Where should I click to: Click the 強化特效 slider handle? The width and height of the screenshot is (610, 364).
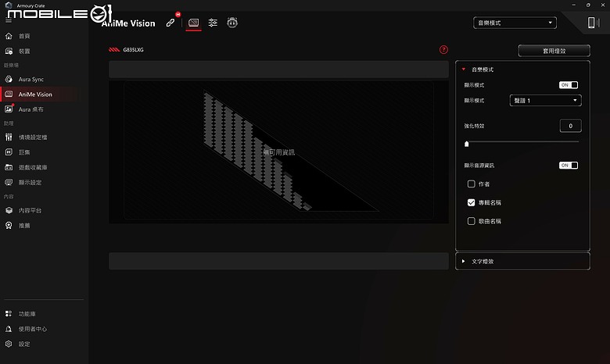(467, 144)
